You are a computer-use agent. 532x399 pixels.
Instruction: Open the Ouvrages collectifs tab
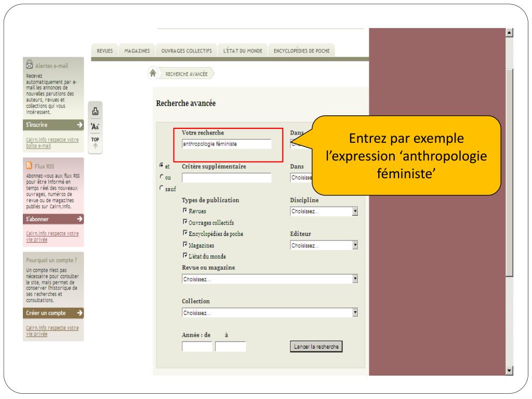tap(187, 50)
